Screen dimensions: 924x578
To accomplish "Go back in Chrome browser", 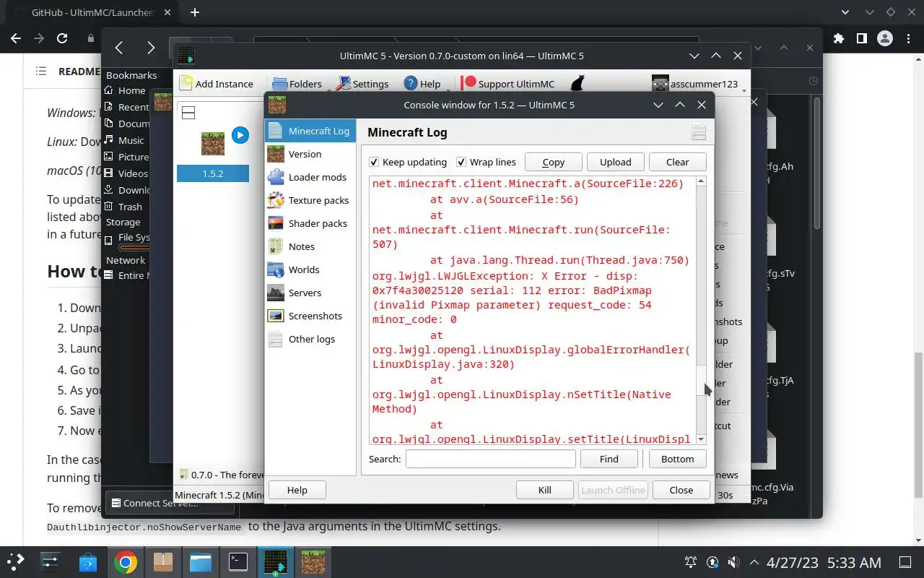I will pyautogui.click(x=16, y=38).
